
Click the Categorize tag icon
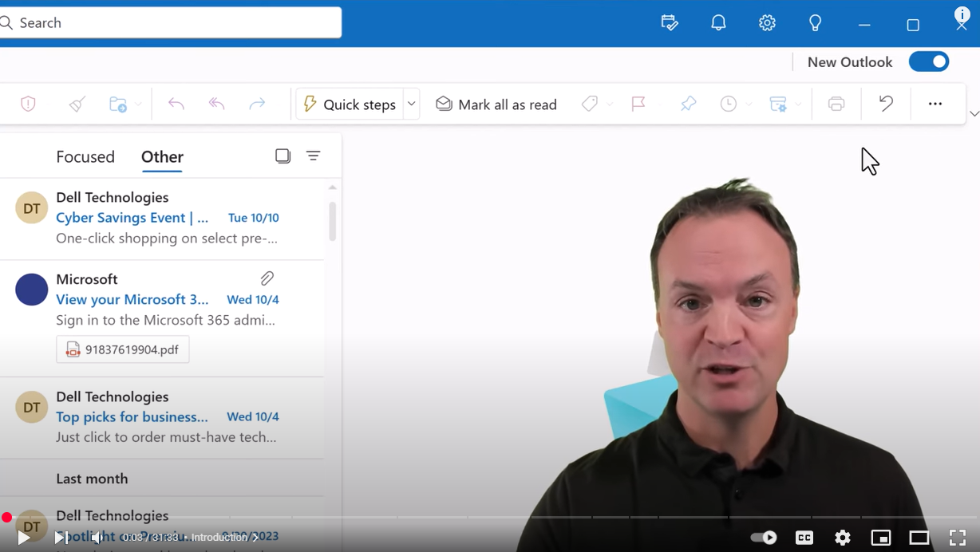coord(590,104)
